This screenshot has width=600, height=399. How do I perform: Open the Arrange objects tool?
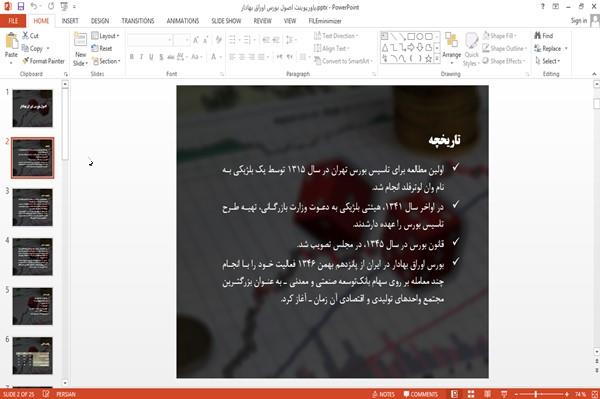tap(452, 47)
